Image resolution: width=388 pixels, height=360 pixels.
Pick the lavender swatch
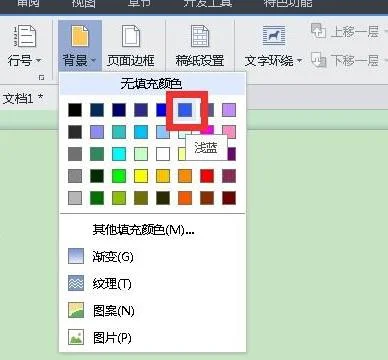(x=229, y=110)
